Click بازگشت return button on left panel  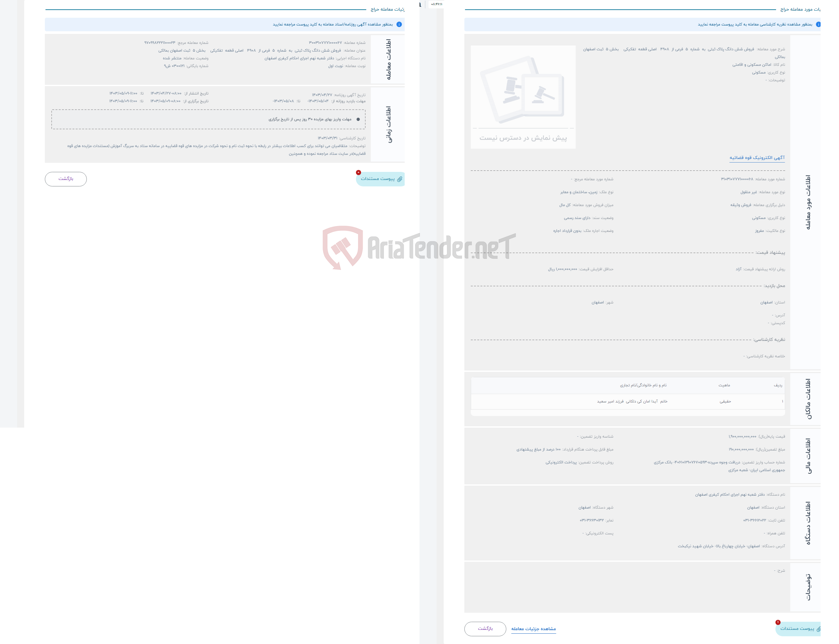click(x=66, y=179)
